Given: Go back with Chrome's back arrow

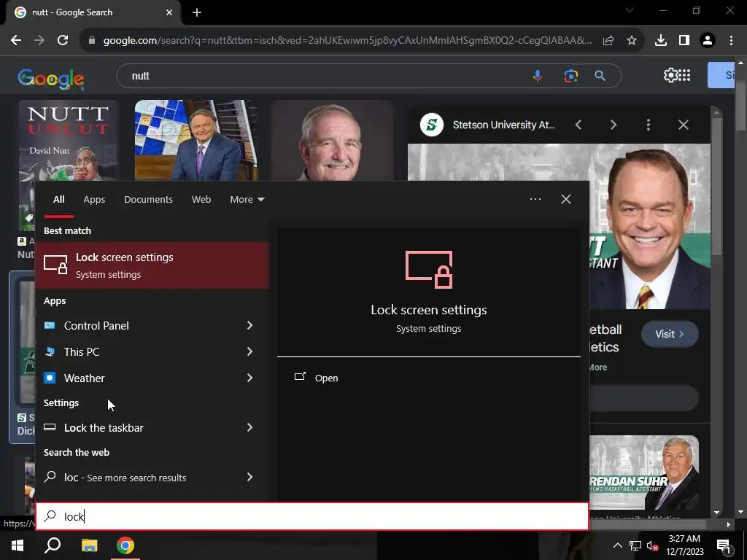Looking at the screenshot, I should point(16,41).
